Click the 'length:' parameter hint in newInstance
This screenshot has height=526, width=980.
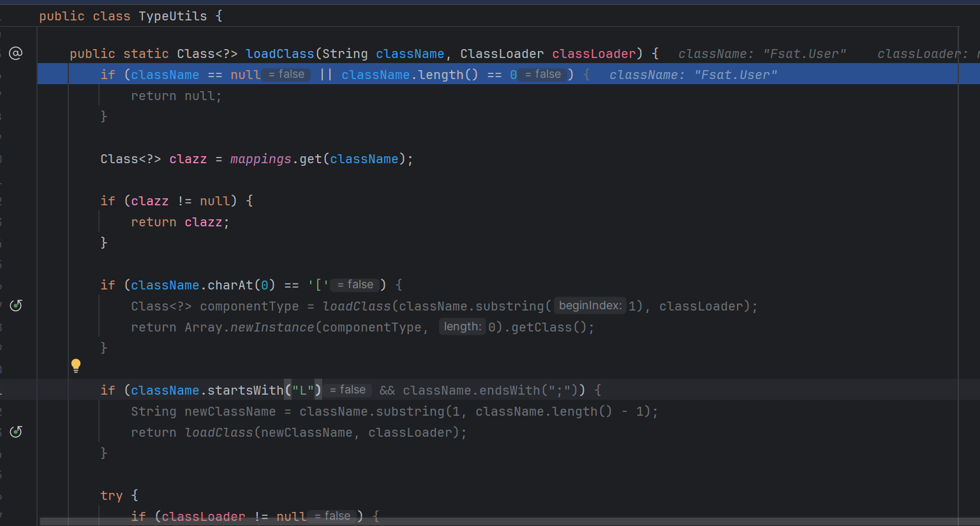462,327
